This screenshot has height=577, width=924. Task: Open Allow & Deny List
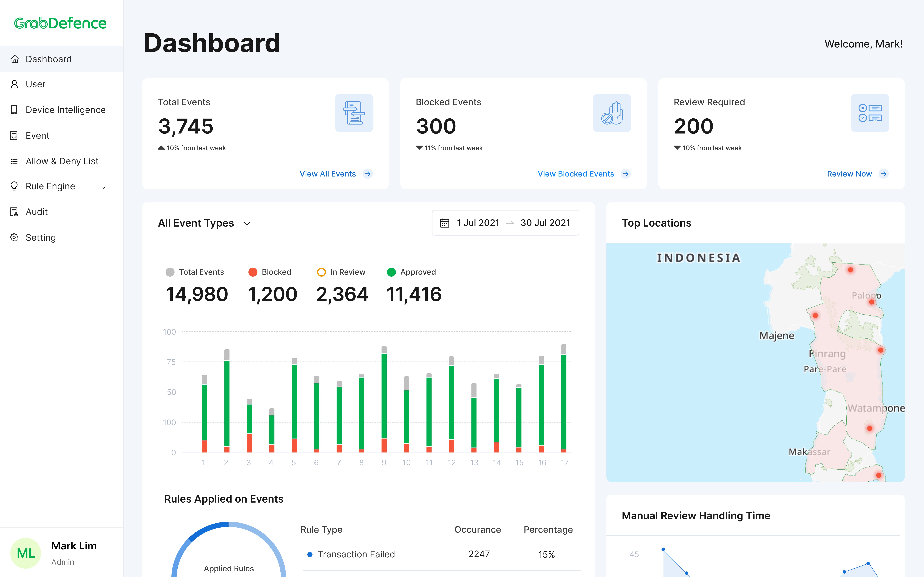click(x=61, y=161)
